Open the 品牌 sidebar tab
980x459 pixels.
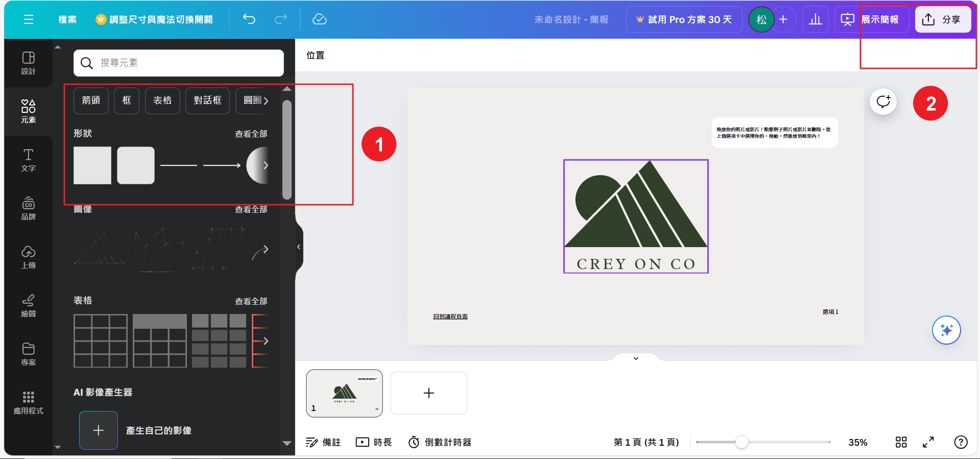[x=29, y=208]
